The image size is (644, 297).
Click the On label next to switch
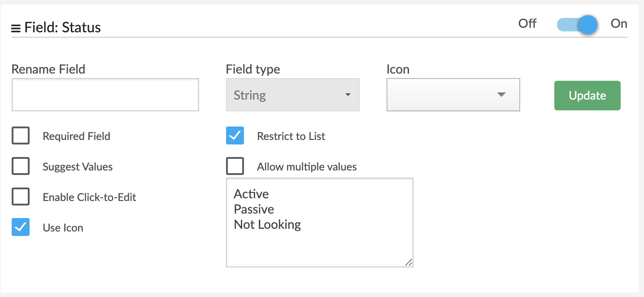coord(619,24)
